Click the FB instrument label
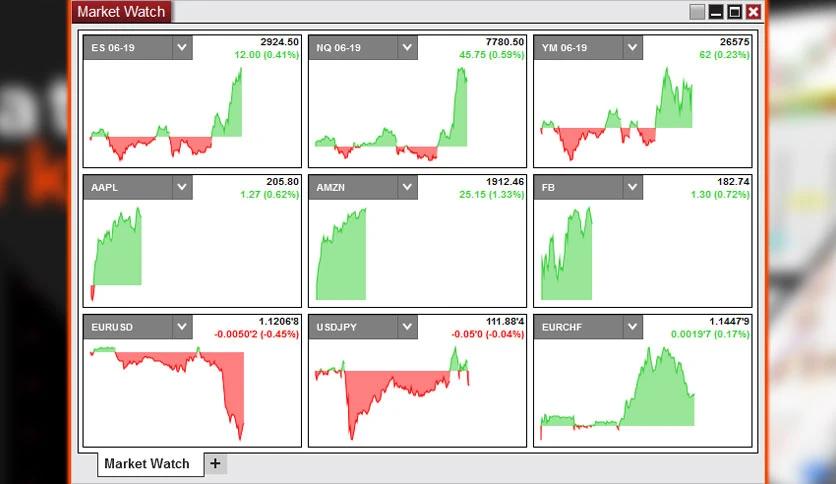The image size is (836, 484). [548, 188]
